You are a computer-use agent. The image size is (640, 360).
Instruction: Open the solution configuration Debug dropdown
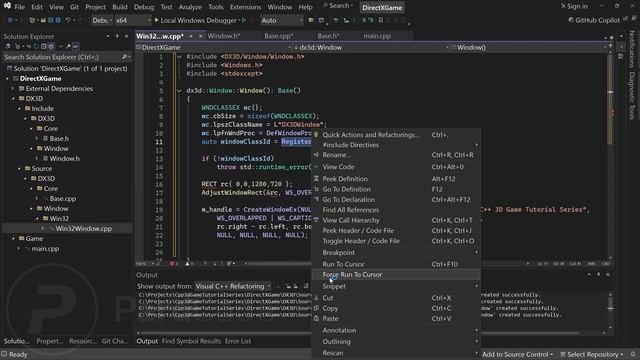pyautogui.click(x=102, y=20)
